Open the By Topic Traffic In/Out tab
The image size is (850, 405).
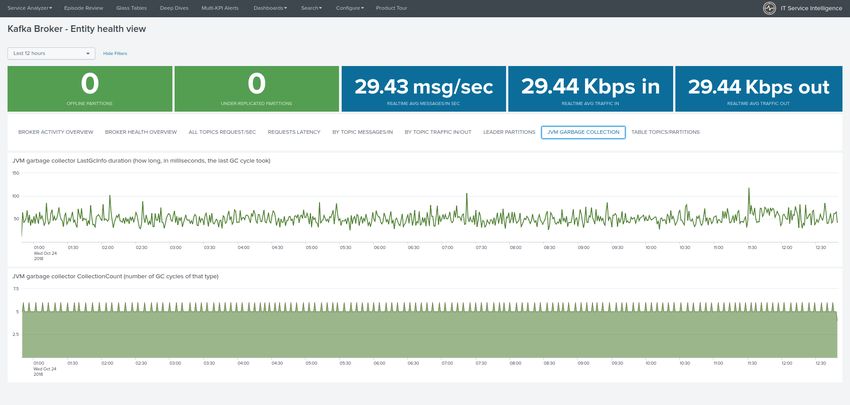click(438, 132)
